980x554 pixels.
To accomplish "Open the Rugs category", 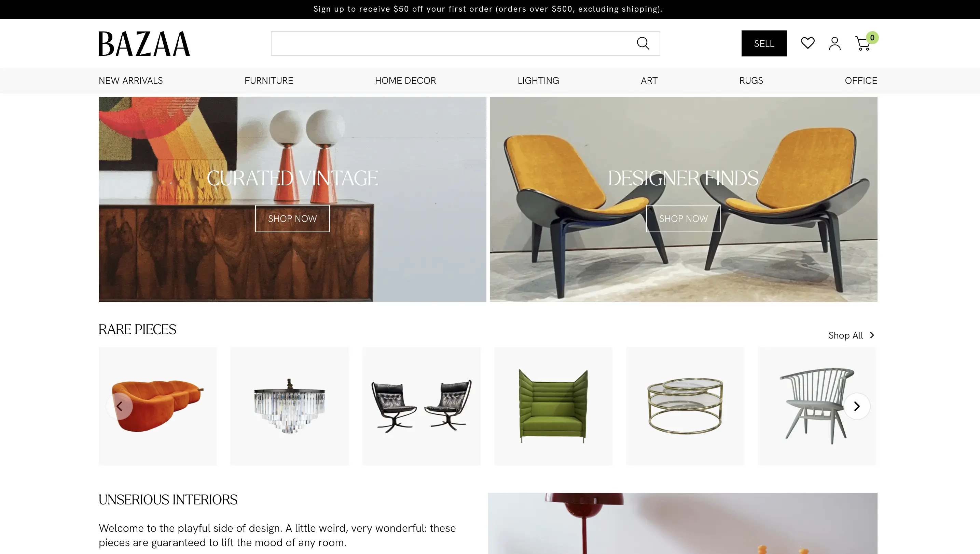I will (751, 80).
